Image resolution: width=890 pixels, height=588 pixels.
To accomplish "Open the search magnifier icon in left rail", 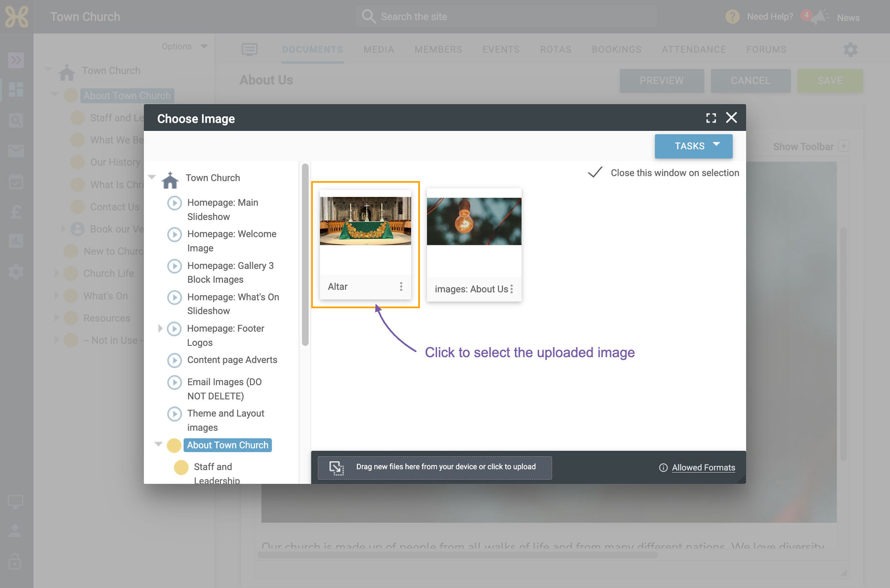I will click(x=16, y=120).
